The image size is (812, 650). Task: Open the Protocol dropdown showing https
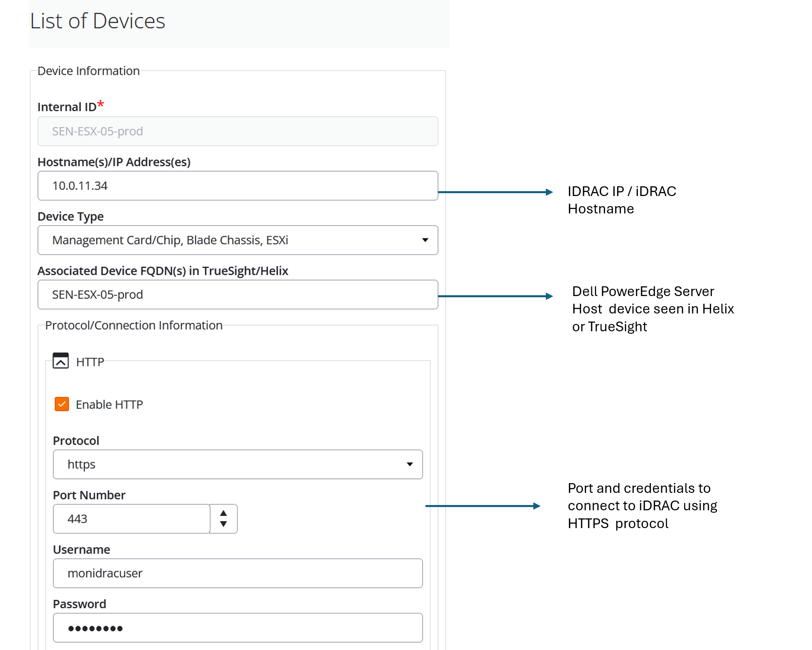237,464
